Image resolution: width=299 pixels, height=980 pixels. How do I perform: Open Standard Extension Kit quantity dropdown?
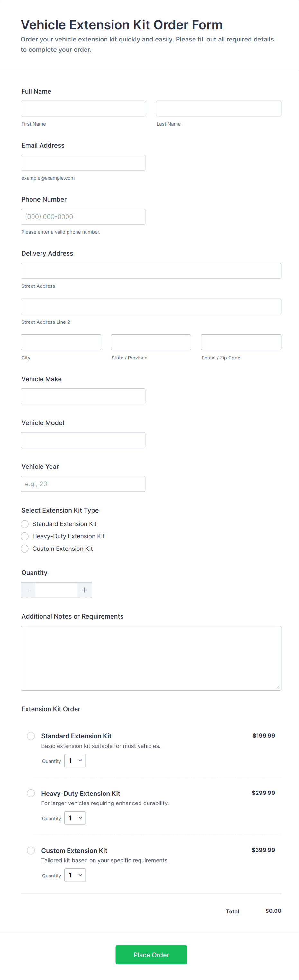pyautogui.click(x=75, y=761)
